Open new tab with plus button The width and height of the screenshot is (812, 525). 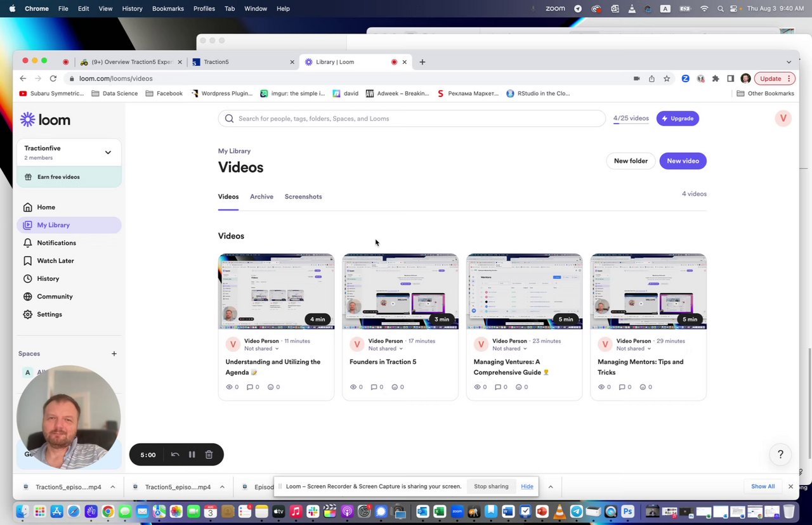tap(422, 62)
